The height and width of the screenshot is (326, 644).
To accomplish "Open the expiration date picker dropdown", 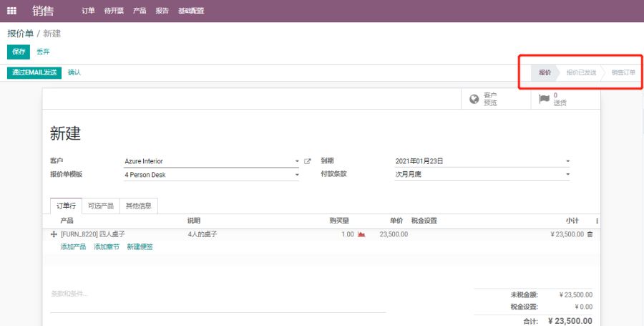I will 567,161.
